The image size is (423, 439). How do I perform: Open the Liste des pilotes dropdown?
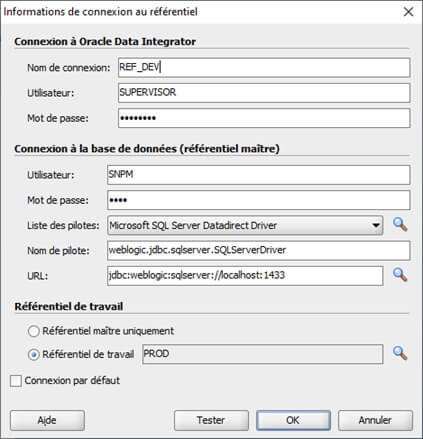[245, 225]
